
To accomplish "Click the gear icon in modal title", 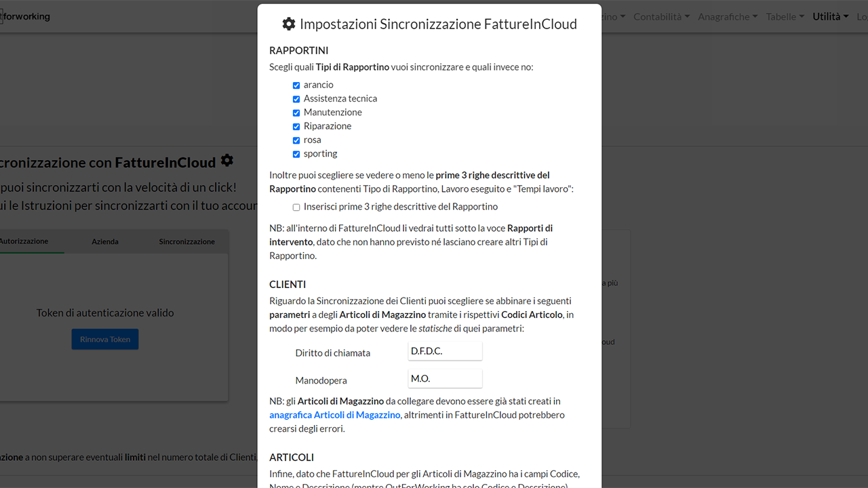I will click(x=289, y=24).
